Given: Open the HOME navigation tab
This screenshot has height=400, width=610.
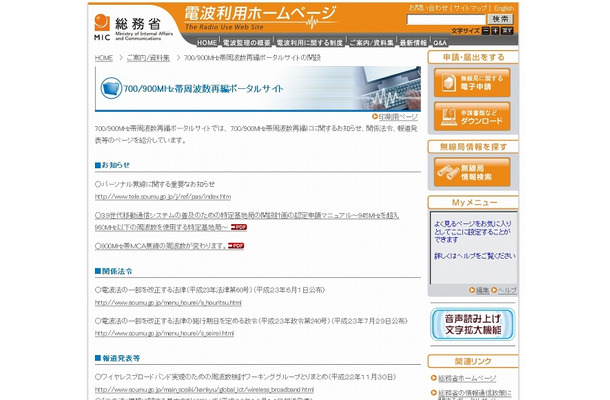Looking at the screenshot, I should click(x=207, y=44).
